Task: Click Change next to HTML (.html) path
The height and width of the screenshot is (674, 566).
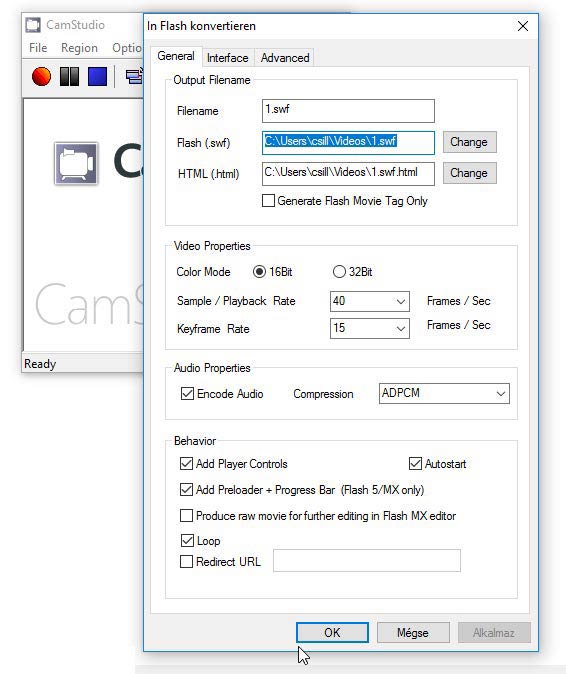Action: [x=469, y=173]
